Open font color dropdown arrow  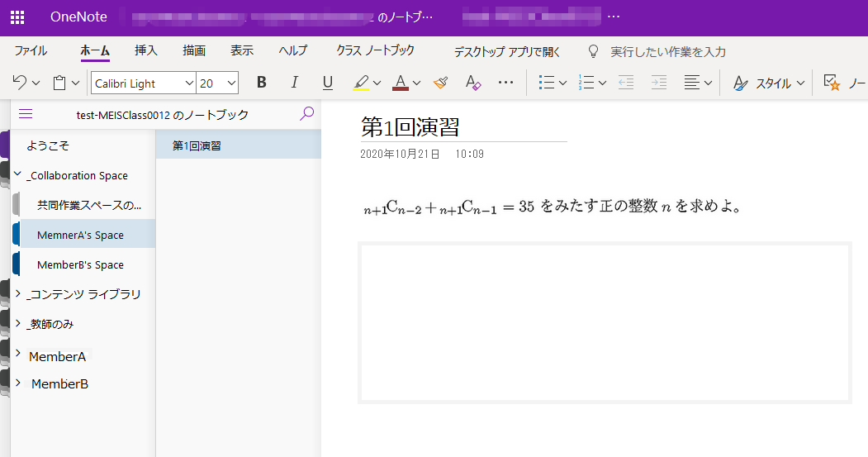click(x=417, y=83)
